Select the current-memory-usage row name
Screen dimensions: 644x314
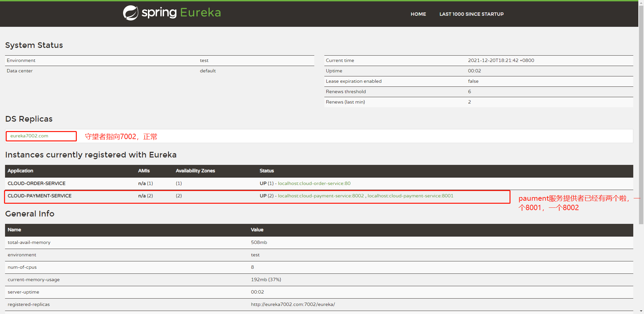[x=34, y=279]
